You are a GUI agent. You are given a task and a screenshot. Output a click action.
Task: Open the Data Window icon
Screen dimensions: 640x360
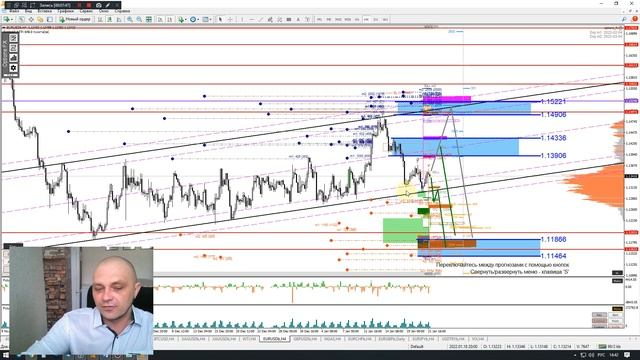click(31, 19)
